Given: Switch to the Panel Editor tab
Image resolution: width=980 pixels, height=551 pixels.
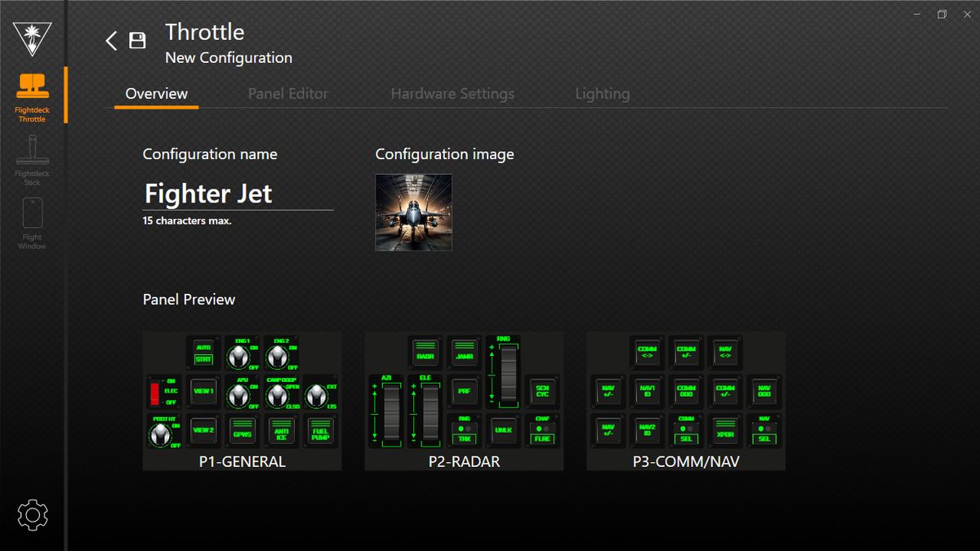Looking at the screenshot, I should tap(288, 94).
